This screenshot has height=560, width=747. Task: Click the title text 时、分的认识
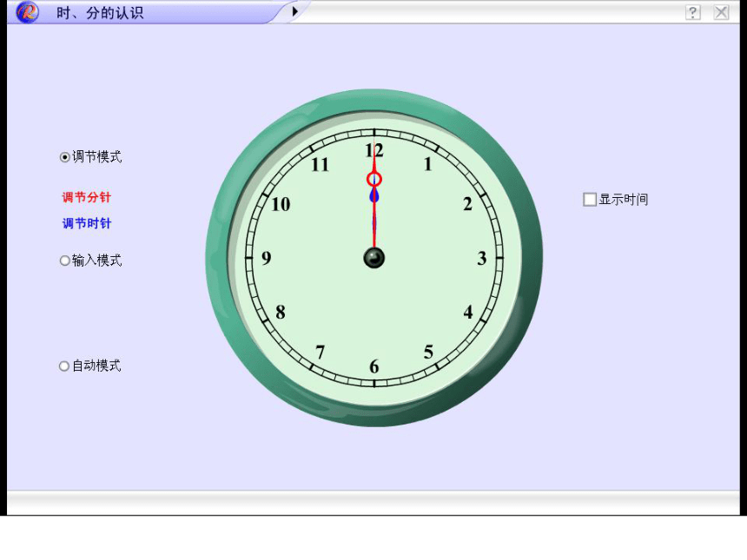[100, 13]
